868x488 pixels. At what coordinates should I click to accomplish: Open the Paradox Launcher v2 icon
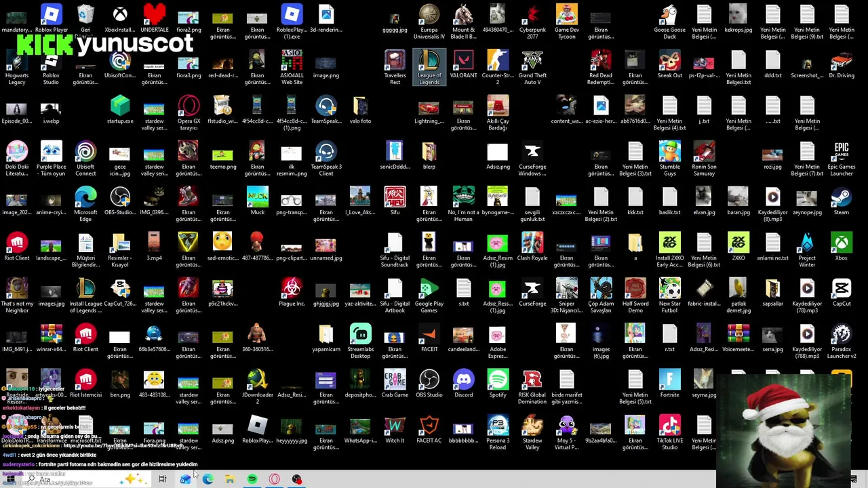click(842, 342)
